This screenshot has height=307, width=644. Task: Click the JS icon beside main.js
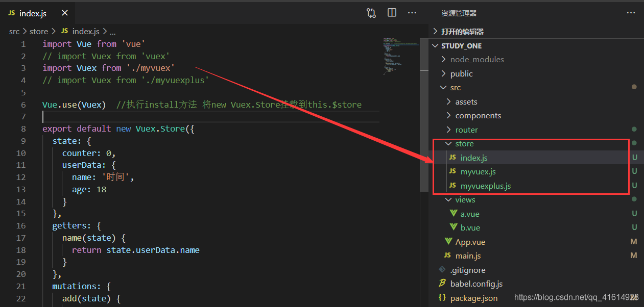448,255
